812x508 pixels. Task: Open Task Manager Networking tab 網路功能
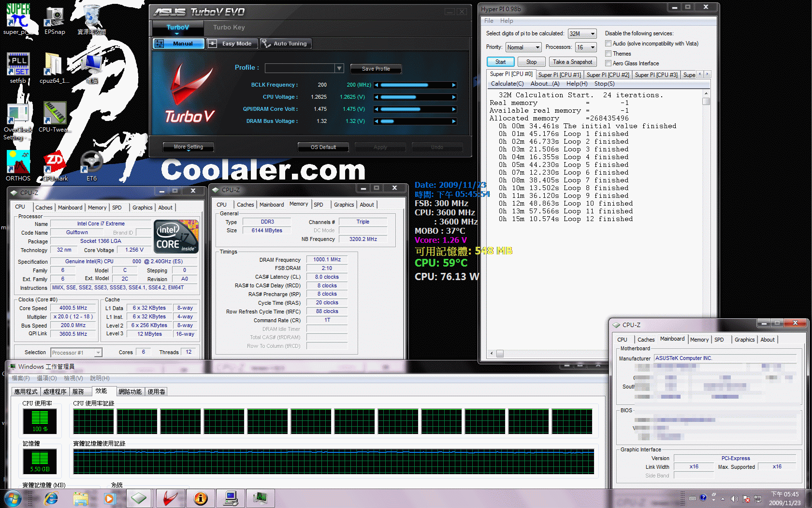(130, 392)
